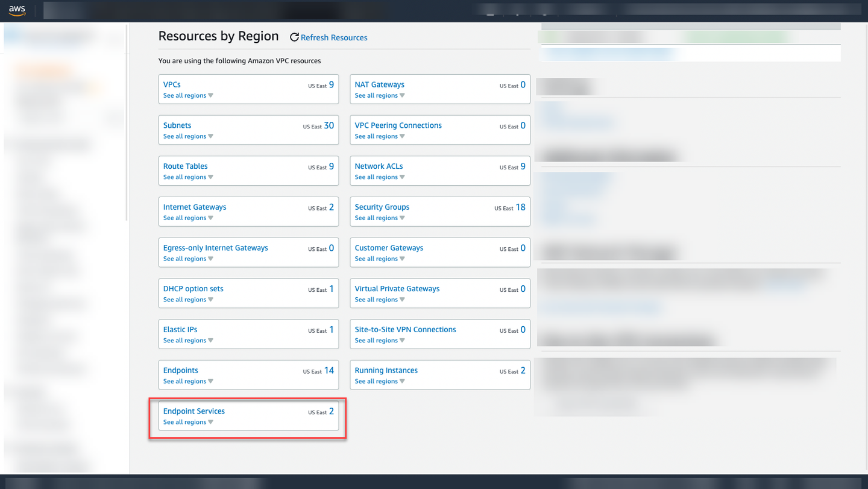Open the Endpoint Services link

(194, 411)
